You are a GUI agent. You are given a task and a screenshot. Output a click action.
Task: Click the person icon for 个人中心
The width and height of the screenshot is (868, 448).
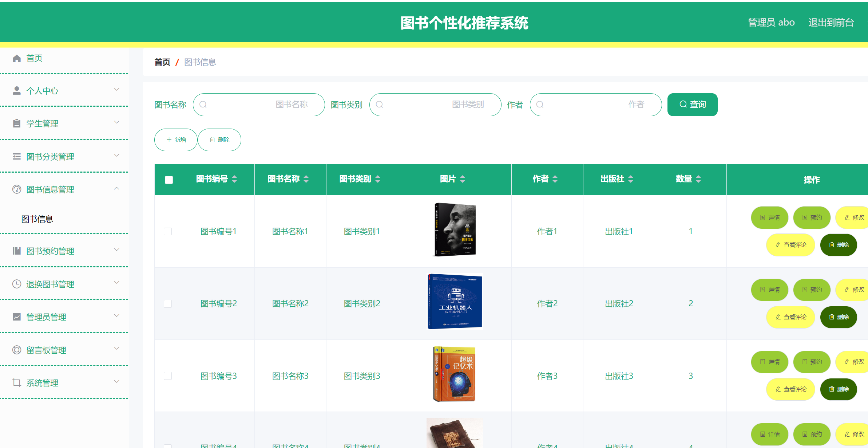17,90
